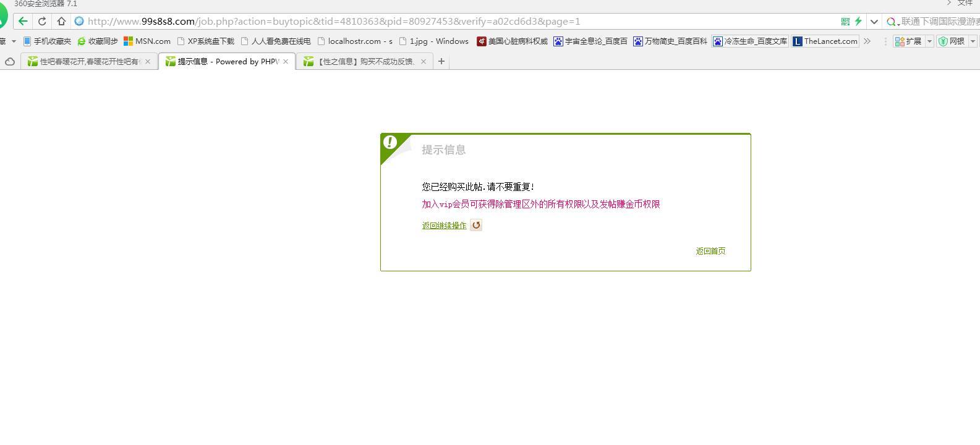The width and height of the screenshot is (980, 445).
Task: Switch to the 提示信息 - Powered by PHPW tab
Action: coord(227,61)
